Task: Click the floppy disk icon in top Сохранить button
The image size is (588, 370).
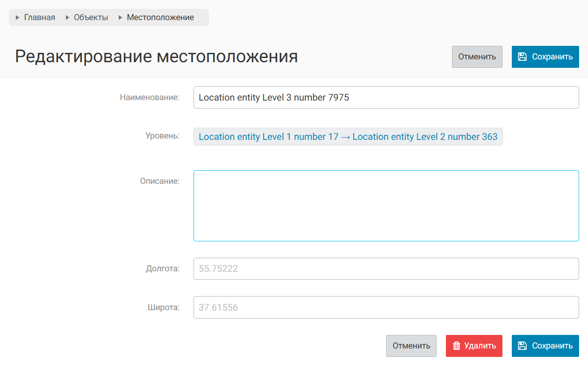Action: tap(523, 57)
